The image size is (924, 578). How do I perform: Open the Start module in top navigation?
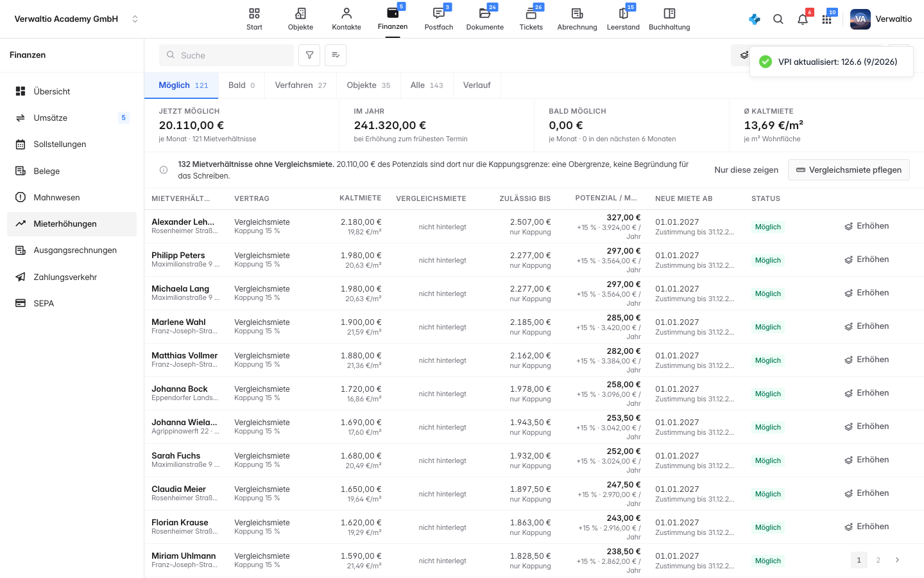[x=254, y=19]
